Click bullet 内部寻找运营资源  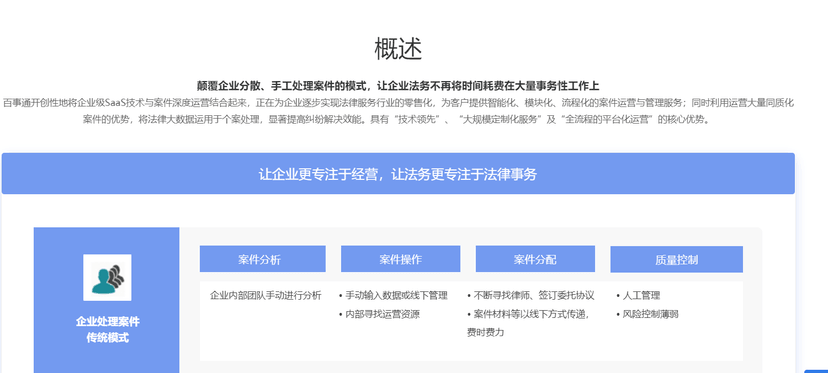click(379, 314)
